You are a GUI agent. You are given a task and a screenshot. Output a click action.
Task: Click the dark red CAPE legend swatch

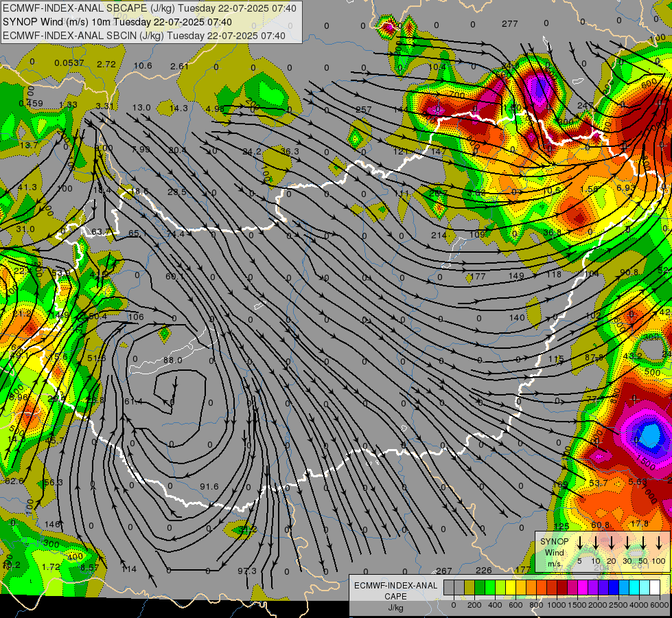[x=562, y=588]
